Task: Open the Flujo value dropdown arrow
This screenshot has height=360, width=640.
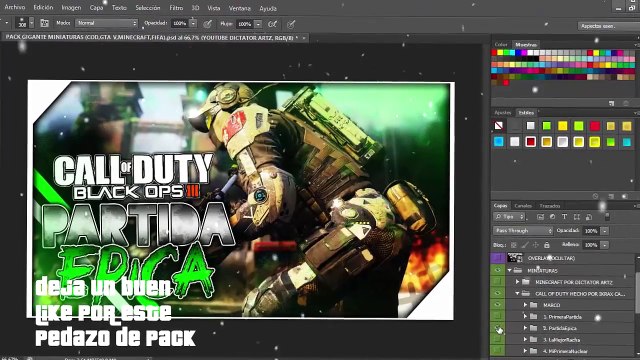Action: coord(258,24)
